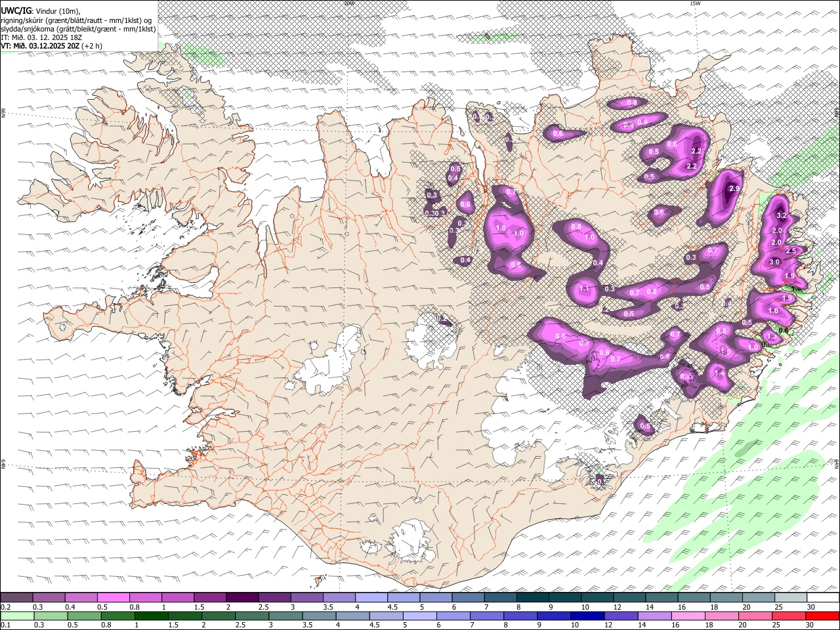This screenshot has width=840, height=630.
Task: Click the 1.4 snowfall value on the map
Action: click(719, 373)
